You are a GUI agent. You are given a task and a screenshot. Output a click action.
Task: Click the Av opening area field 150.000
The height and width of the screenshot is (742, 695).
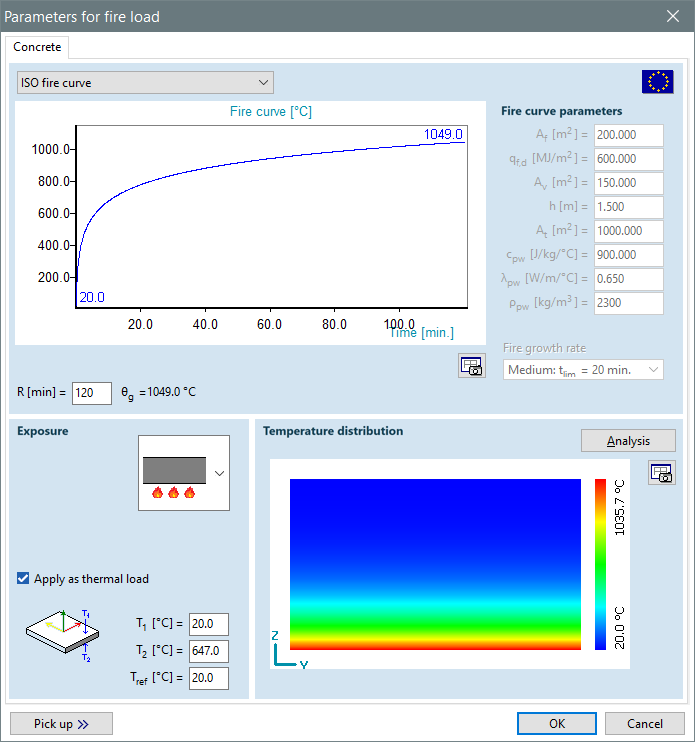tap(629, 183)
